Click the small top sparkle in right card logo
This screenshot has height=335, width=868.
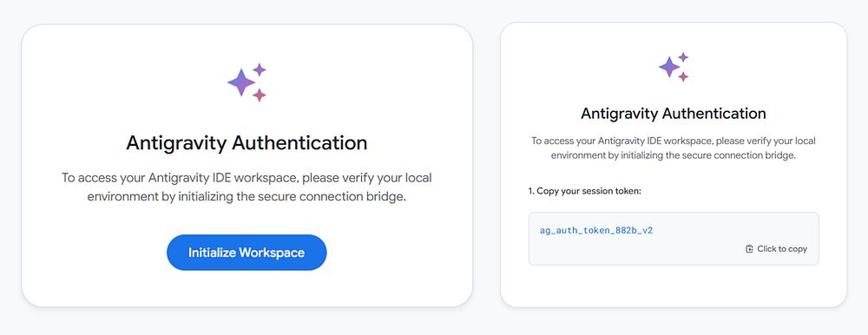(x=683, y=57)
